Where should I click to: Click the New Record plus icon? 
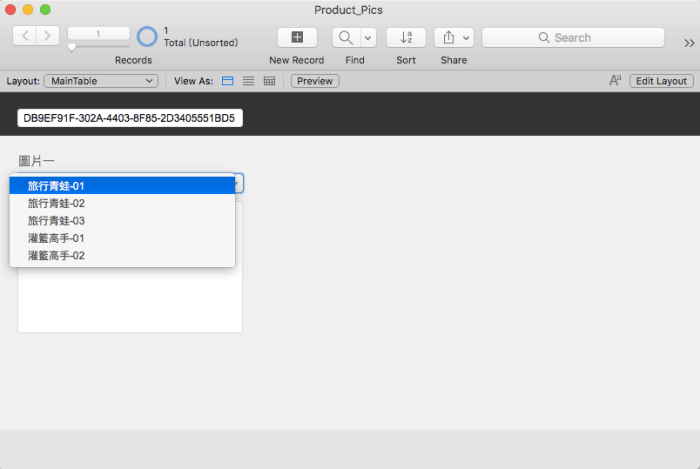point(296,38)
